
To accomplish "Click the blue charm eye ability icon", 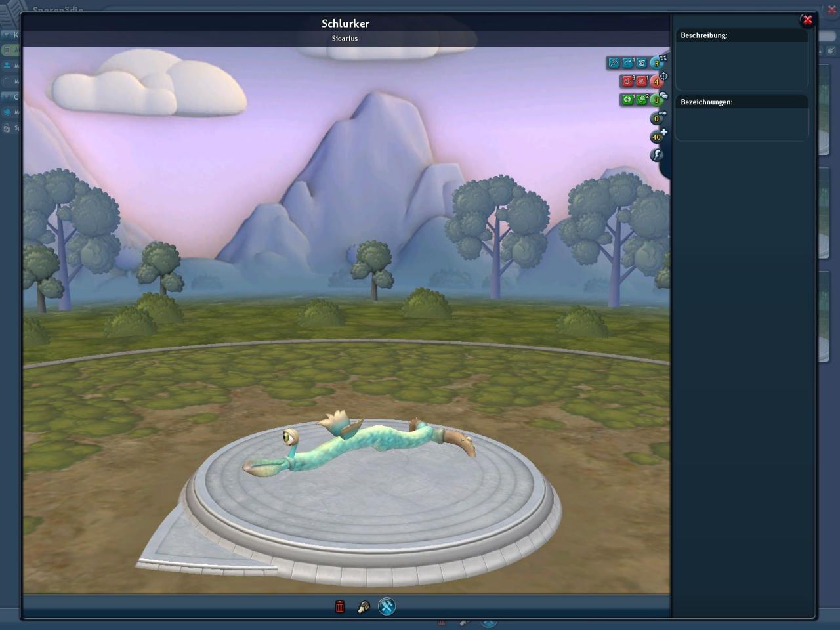I will [642, 63].
